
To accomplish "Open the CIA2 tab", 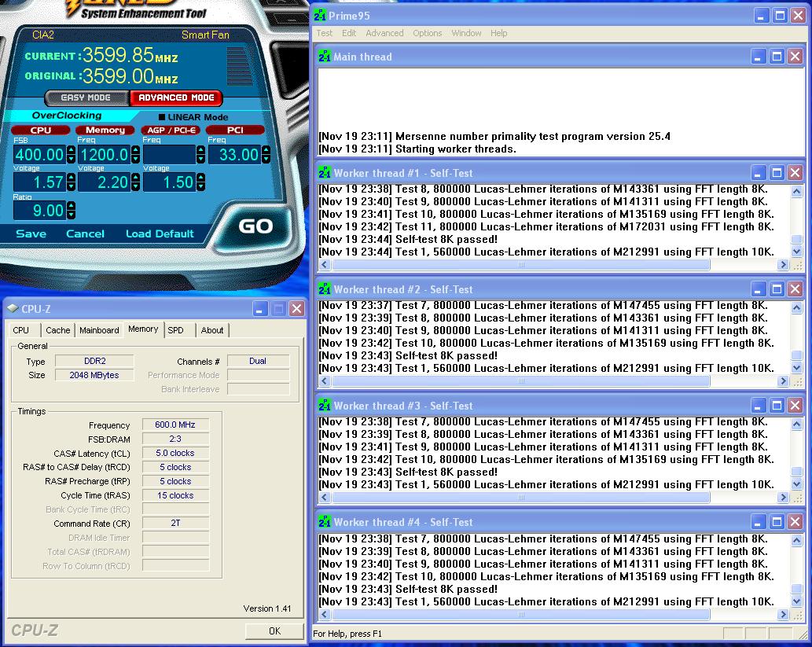I will click(x=43, y=35).
